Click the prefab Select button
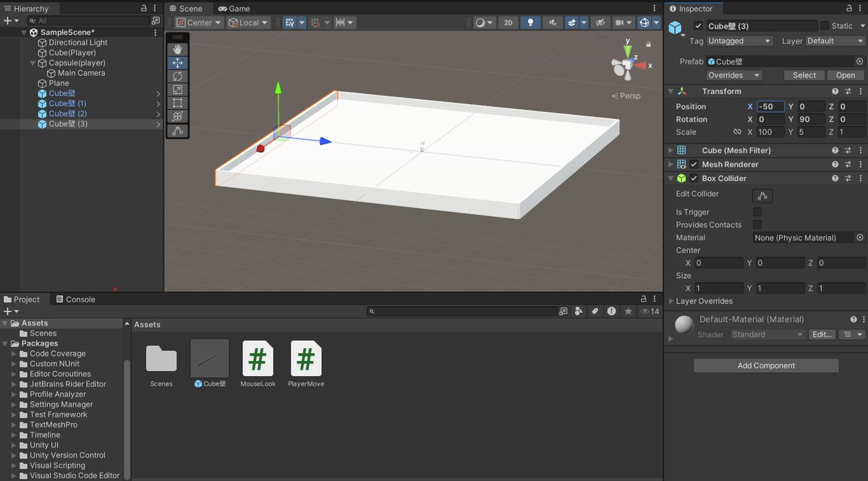Viewport: 868px width, 481px height. [804, 75]
